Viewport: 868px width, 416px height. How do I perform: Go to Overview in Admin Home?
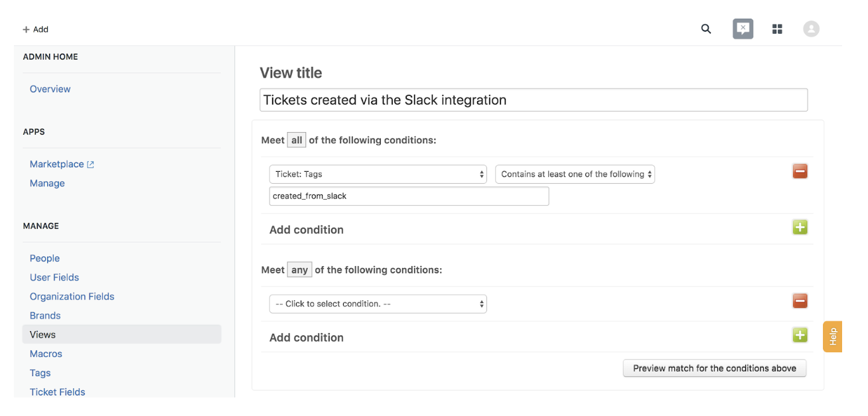coord(50,89)
